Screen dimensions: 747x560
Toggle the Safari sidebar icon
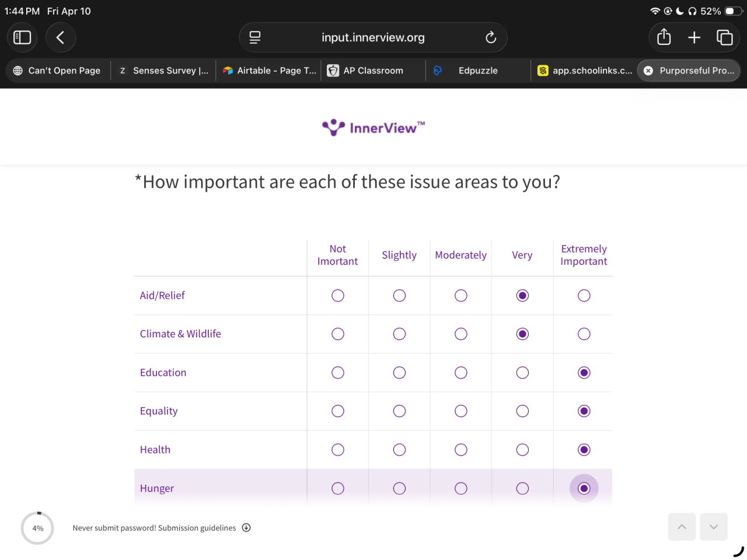[x=22, y=37]
